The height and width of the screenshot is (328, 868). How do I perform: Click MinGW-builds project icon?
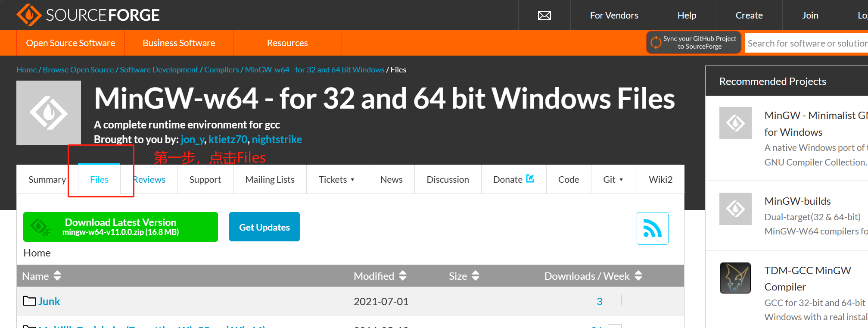point(735,209)
